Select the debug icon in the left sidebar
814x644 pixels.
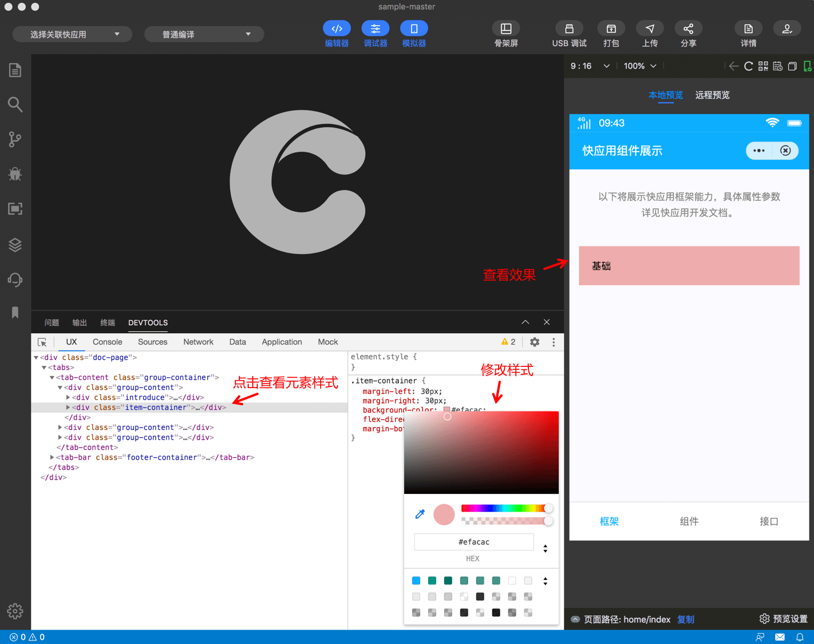click(15, 174)
